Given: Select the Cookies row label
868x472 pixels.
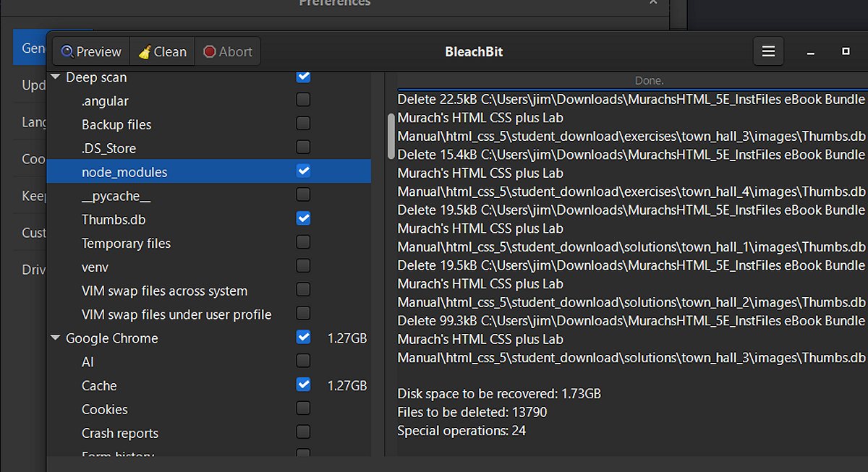Looking at the screenshot, I should point(105,409).
